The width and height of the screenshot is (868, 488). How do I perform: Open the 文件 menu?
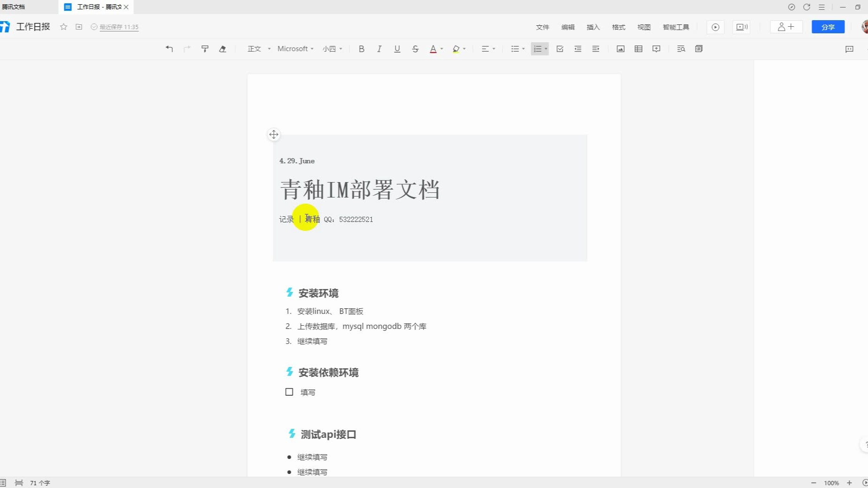(542, 27)
